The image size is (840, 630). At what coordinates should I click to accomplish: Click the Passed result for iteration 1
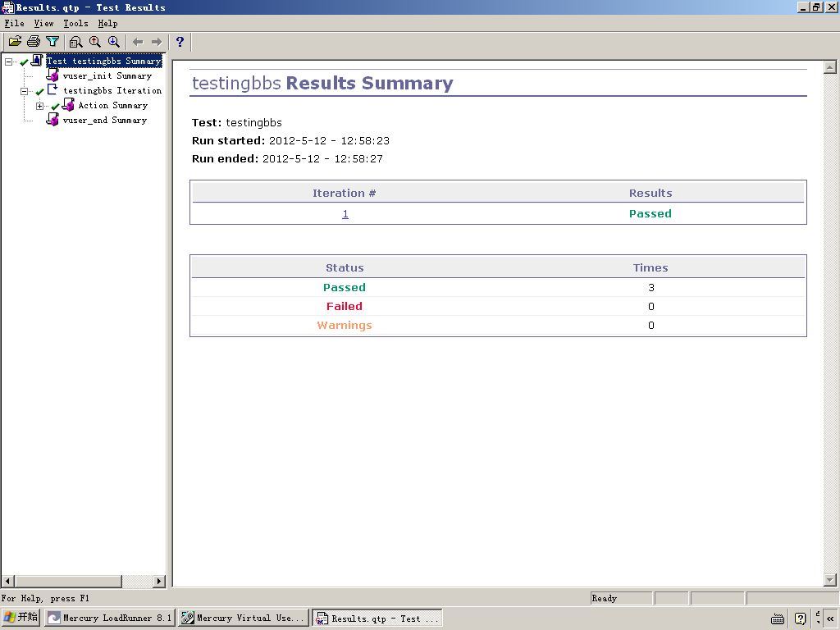[650, 214]
